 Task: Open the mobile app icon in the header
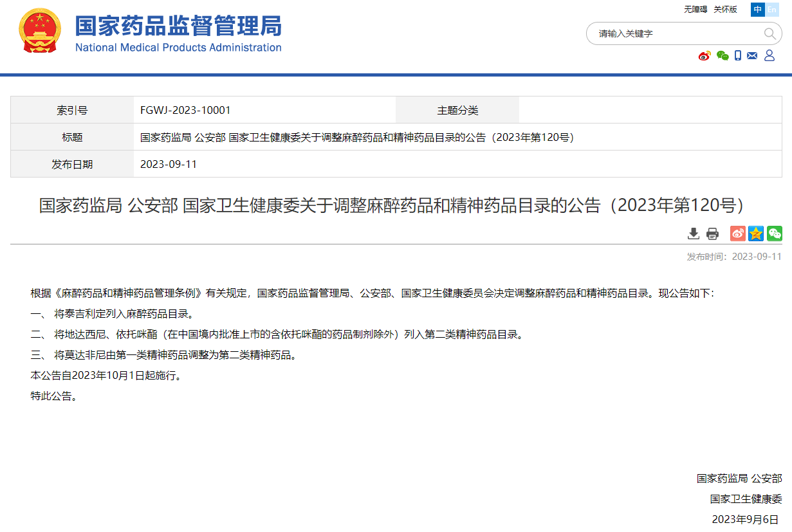pos(737,55)
